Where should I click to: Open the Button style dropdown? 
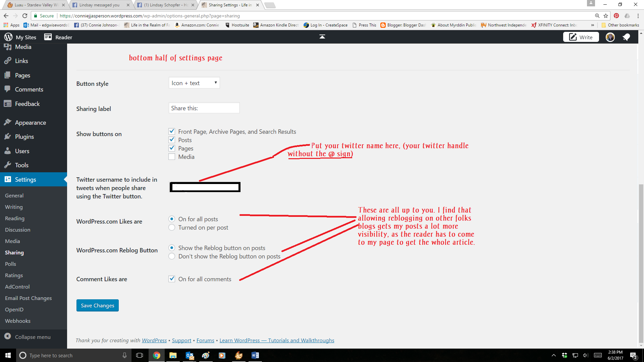[194, 83]
